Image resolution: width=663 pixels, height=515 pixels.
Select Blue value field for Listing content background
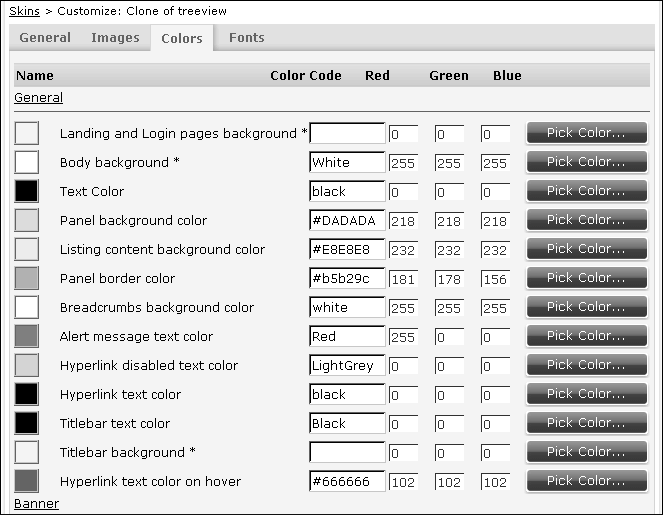(x=495, y=250)
